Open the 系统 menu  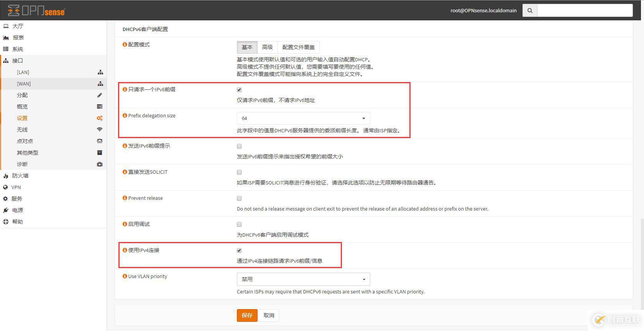click(x=18, y=49)
